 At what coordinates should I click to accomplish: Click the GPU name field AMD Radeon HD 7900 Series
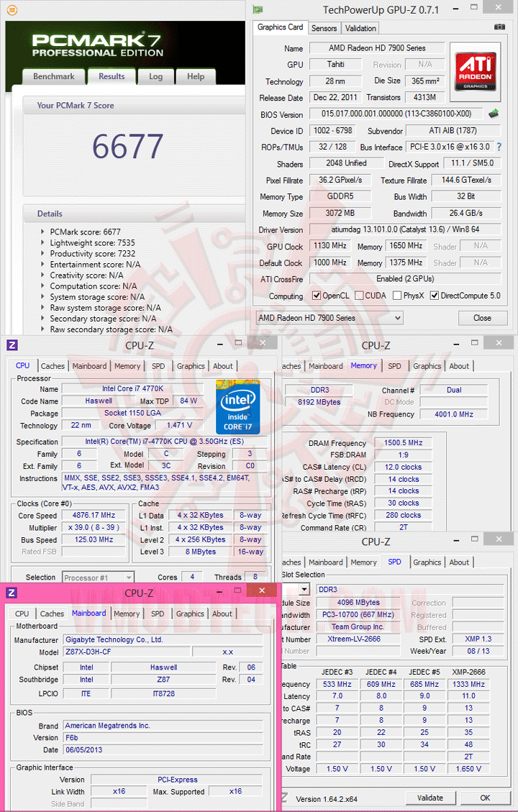pos(377,48)
